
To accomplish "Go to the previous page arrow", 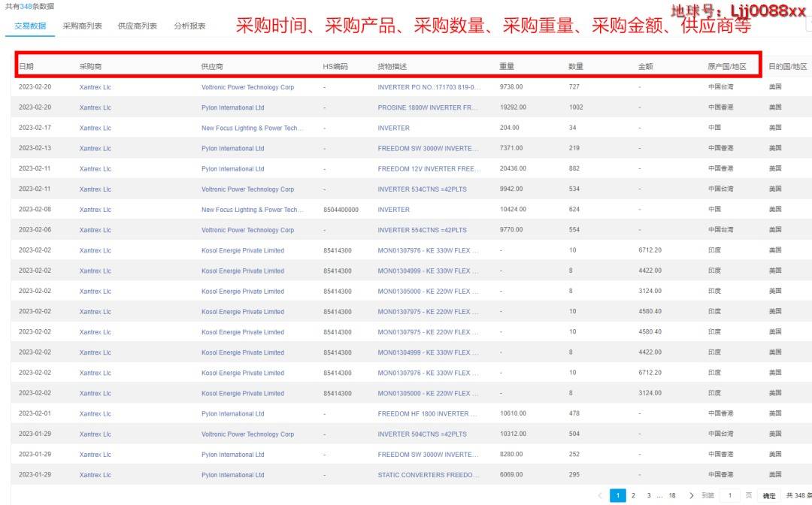I will point(600,496).
